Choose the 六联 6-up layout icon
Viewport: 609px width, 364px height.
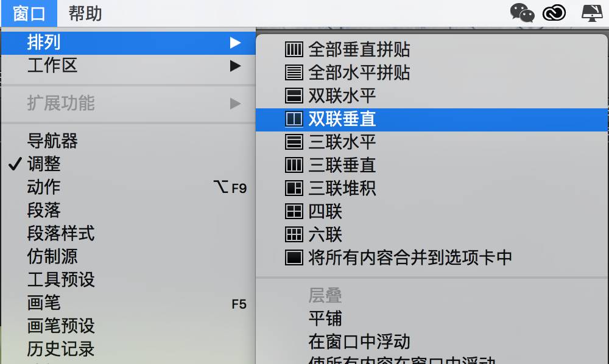click(x=294, y=235)
